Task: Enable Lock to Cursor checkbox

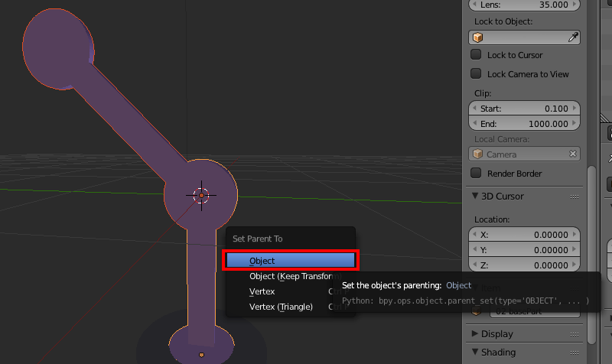Action: 476,54
